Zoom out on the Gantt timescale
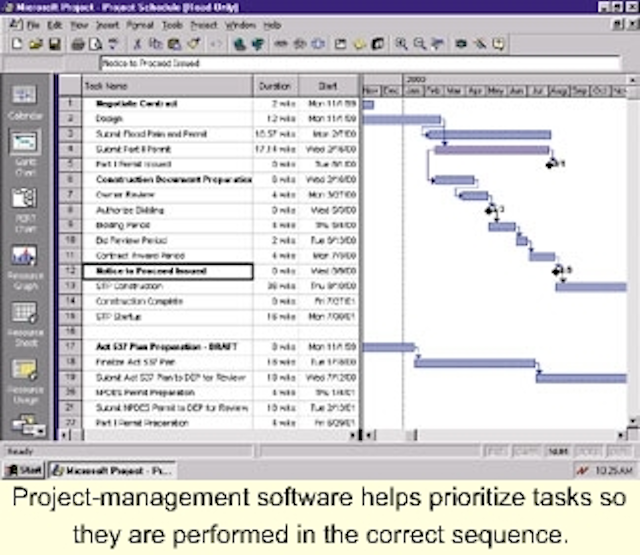The image size is (640, 555). [420, 44]
